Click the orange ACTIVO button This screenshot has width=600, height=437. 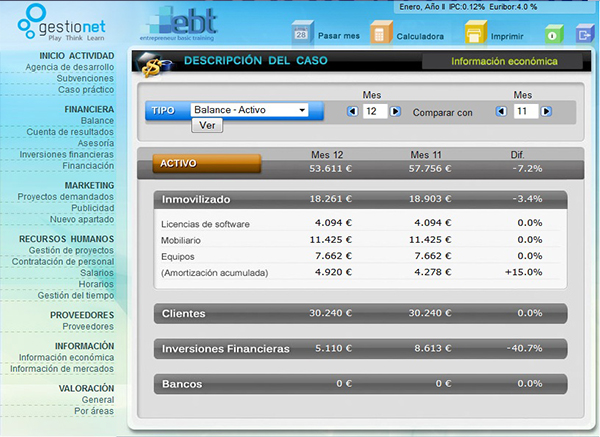tap(207, 163)
